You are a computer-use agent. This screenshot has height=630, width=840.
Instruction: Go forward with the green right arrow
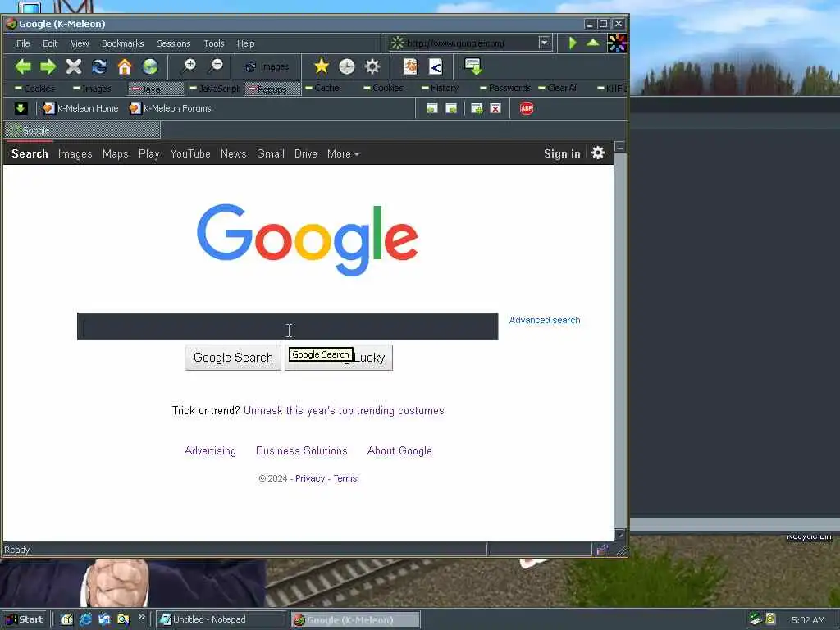(x=48, y=67)
